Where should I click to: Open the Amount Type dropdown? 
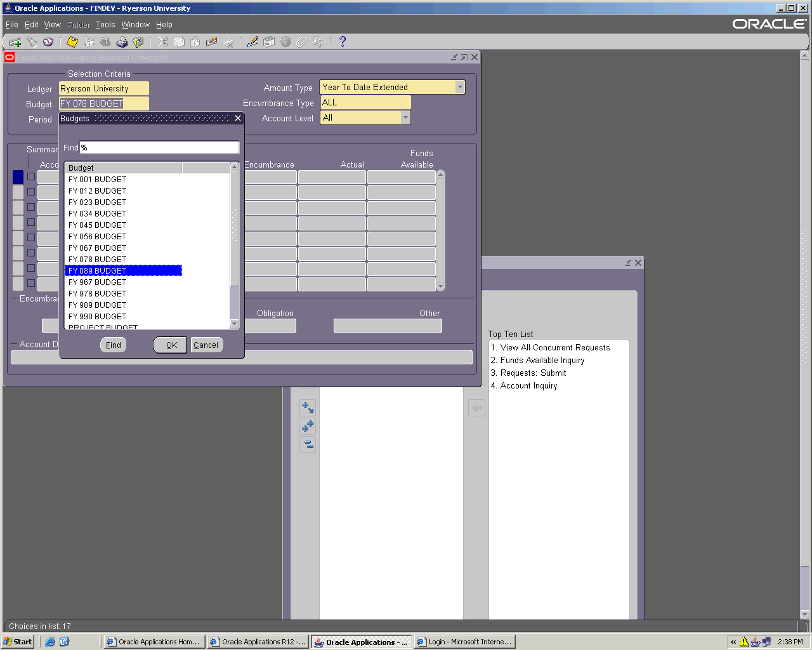(x=460, y=88)
